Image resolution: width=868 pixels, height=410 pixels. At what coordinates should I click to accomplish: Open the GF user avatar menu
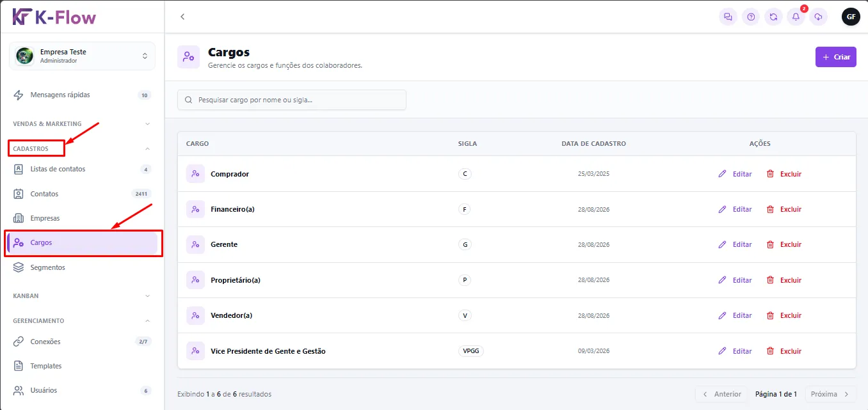(851, 17)
